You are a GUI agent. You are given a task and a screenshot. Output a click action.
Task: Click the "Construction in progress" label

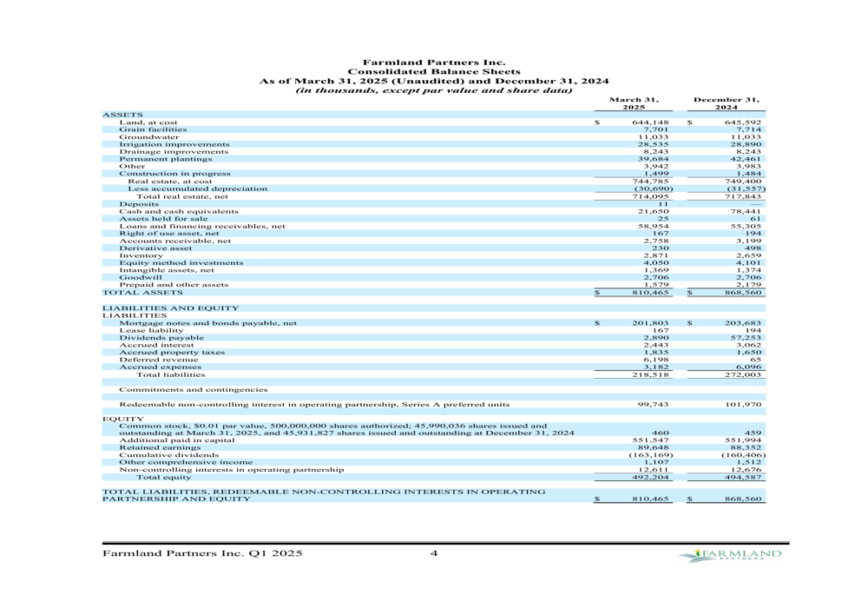pos(175,174)
